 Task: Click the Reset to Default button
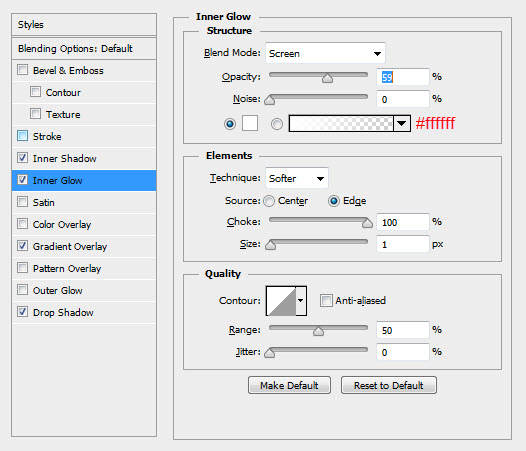click(x=389, y=385)
